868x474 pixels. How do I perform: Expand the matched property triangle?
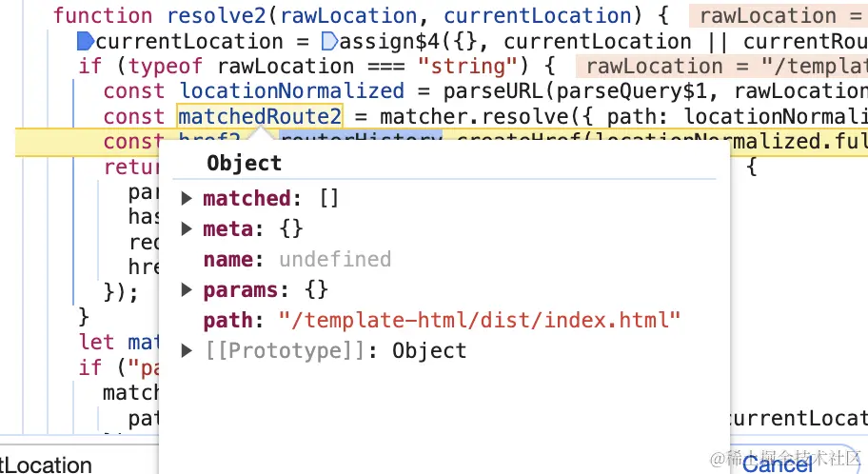point(187,199)
